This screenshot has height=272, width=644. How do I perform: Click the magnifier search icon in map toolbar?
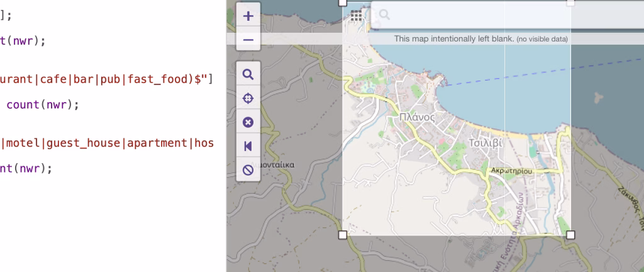tap(248, 75)
